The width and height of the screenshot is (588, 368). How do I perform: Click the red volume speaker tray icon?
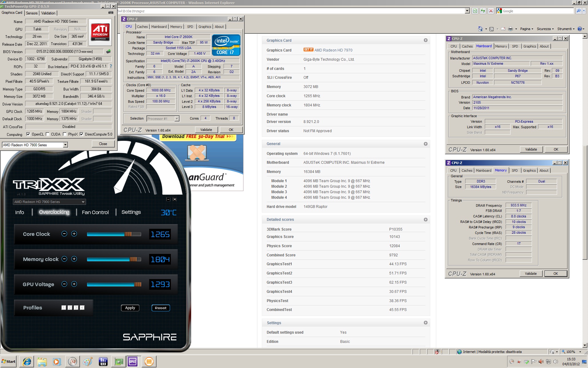click(541, 362)
